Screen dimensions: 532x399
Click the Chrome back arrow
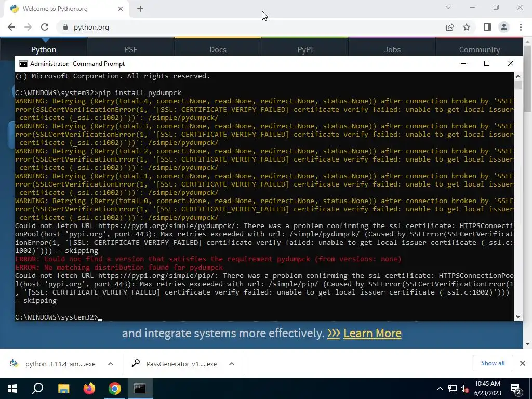point(11,27)
